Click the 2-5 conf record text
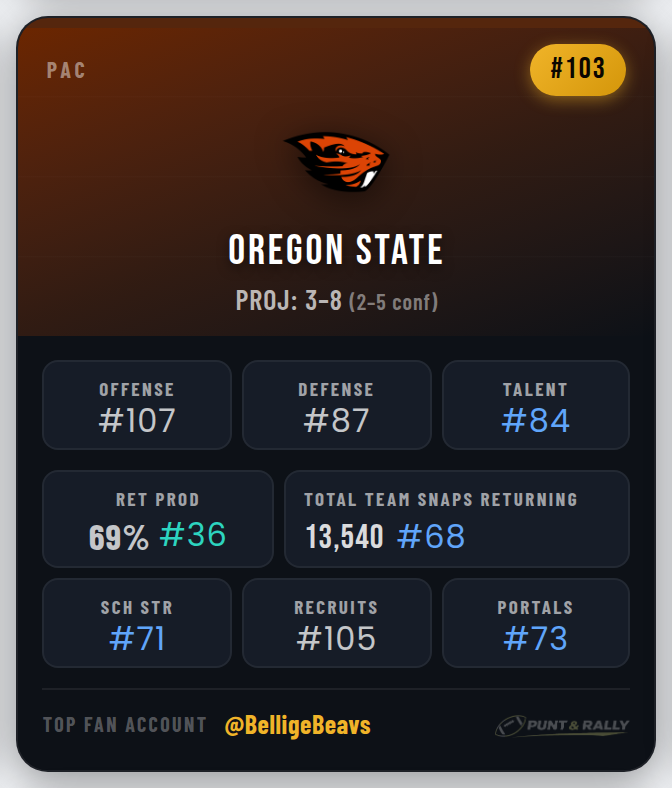This screenshot has height=788, width=672. [x=393, y=302]
